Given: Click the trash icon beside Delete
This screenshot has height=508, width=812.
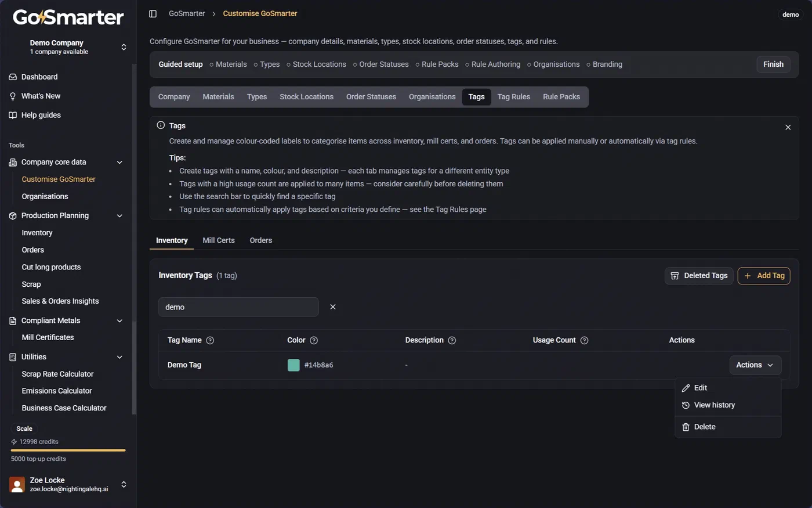Looking at the screenshot, I should 686,427.
